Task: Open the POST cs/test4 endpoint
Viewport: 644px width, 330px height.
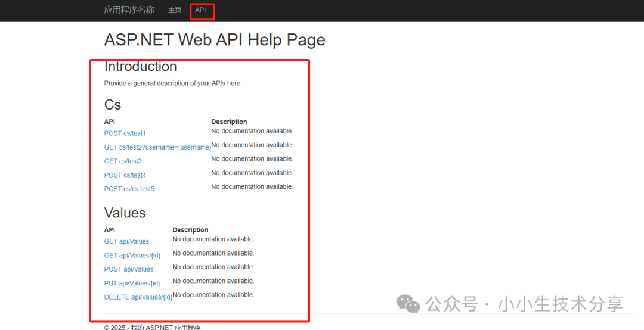Action: (x=125, y=175)
